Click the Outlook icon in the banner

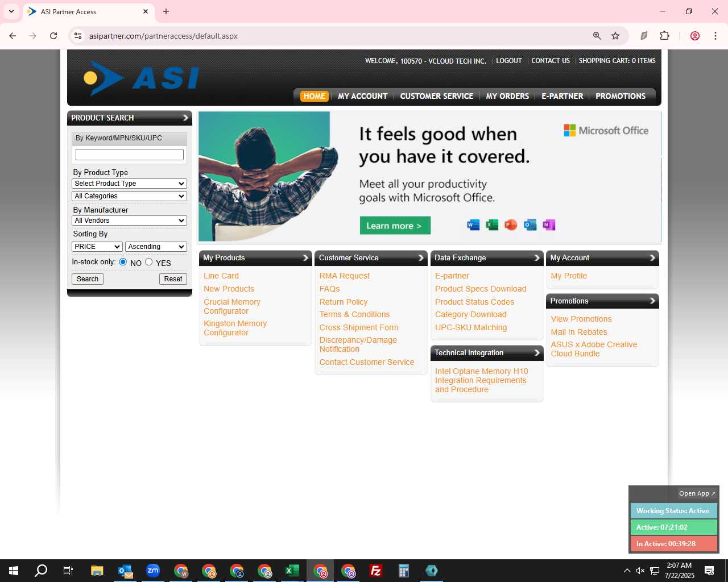[530, 225]
